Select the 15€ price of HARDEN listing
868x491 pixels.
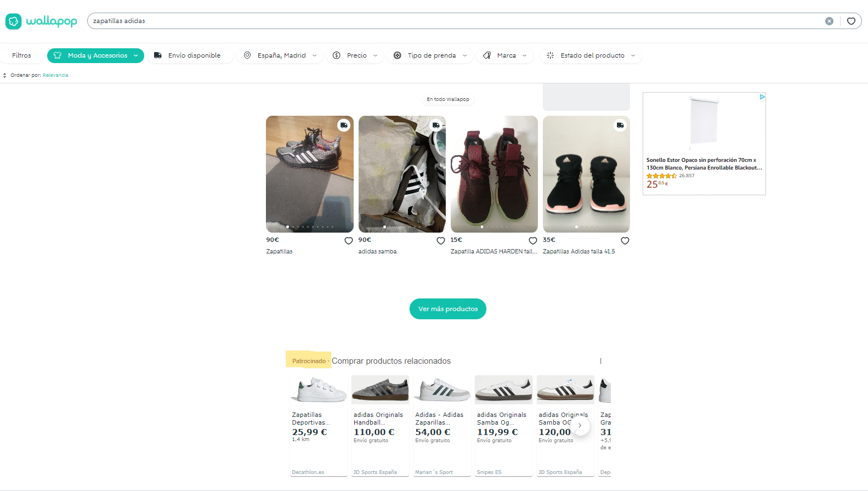(456, 240)
